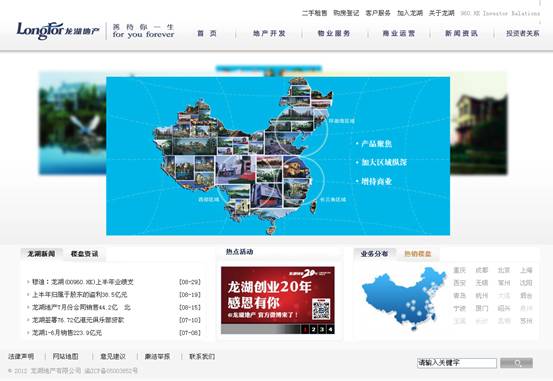Click the 联系我们 footer link

[x=202, y=356]
